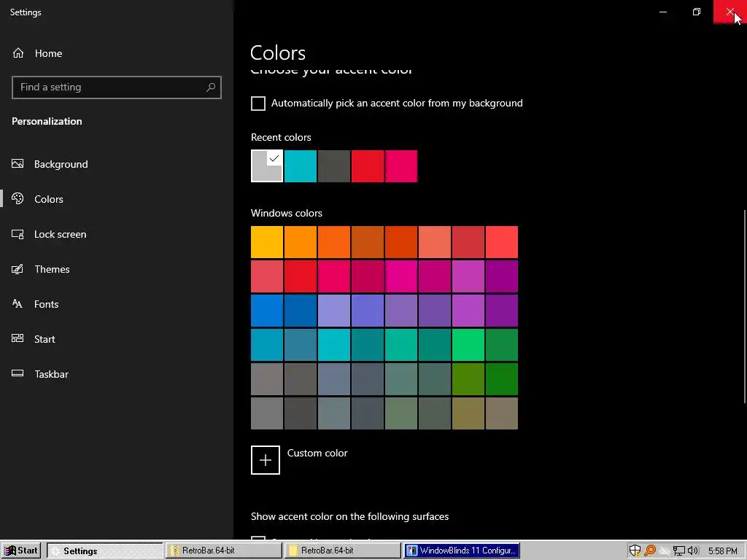Image resolution: width=747 pixels, height=560 pixels.
Task: Click the Fonts icon in sidebar
Action: 18,304
